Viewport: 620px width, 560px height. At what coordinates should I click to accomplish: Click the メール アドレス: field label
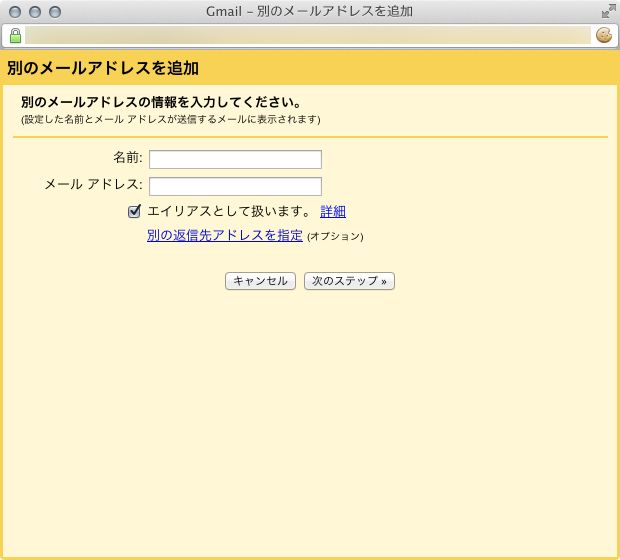(93, 184)
